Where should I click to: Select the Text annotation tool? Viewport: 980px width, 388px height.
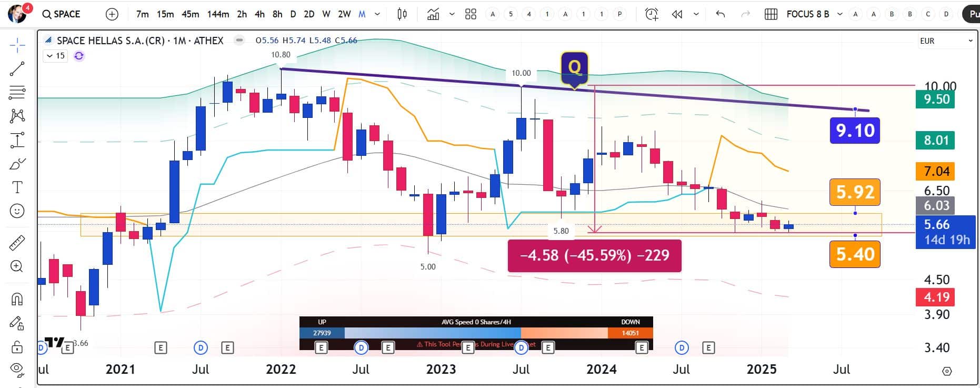17,187
